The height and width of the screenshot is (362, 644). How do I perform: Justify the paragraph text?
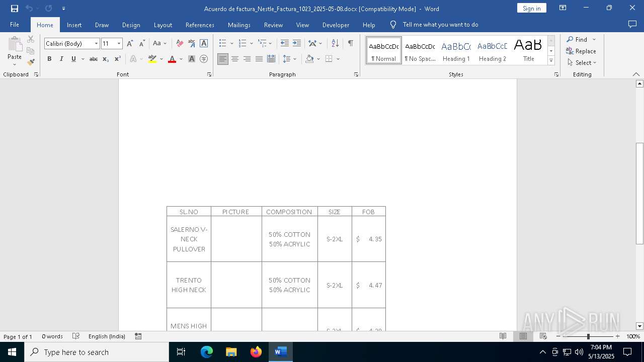259,59
